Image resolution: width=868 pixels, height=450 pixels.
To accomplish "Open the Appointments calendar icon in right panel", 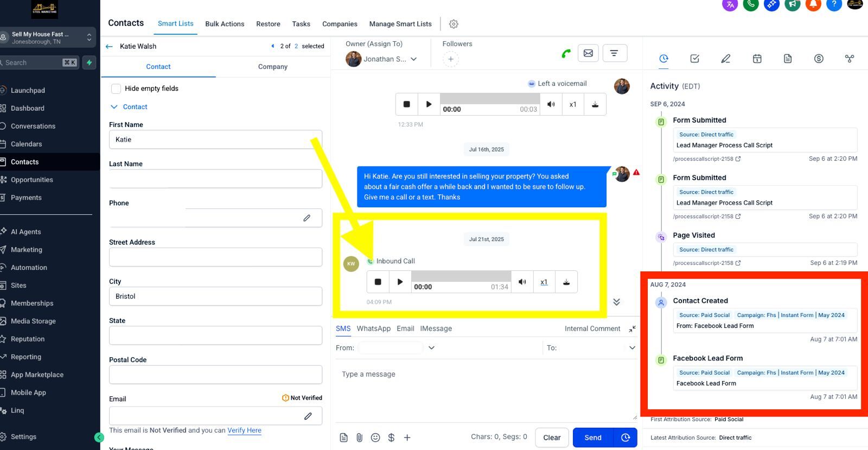I will (757, 59).
